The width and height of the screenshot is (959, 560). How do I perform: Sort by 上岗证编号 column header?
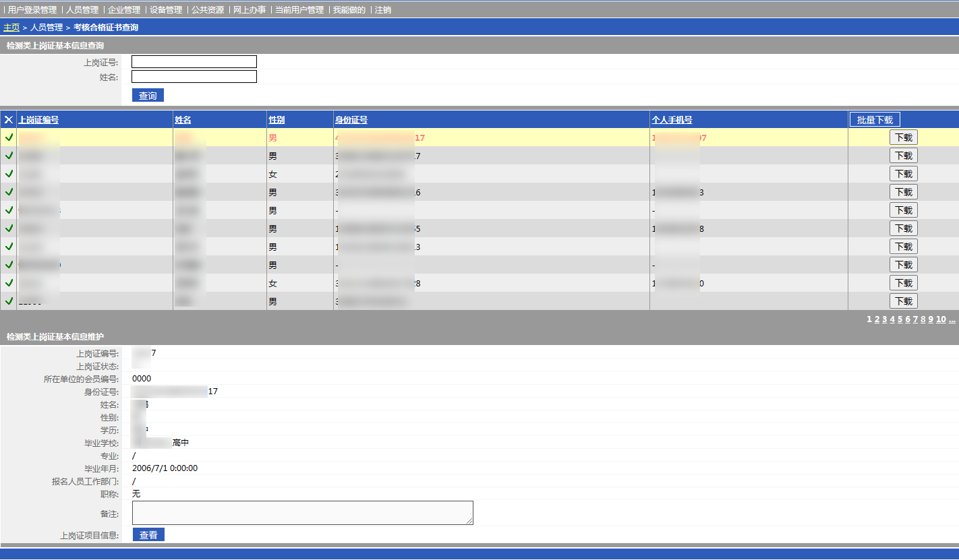click(x=38, y=120)
